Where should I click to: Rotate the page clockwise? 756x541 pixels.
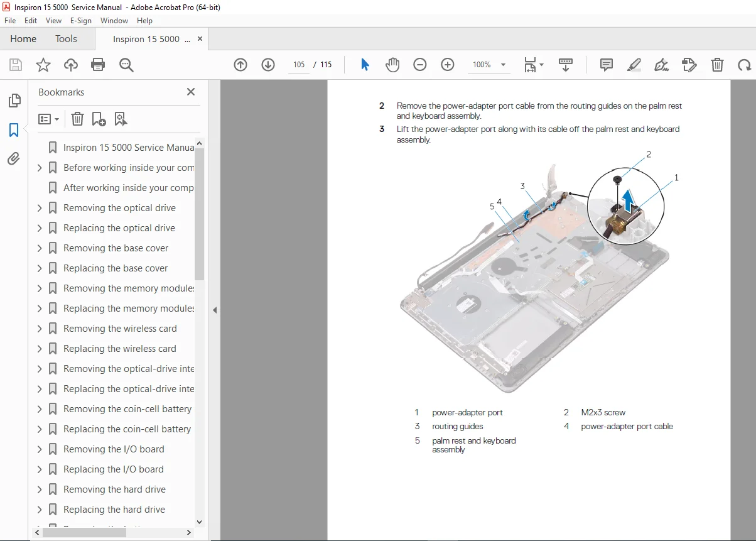click(x=745, y=65)
